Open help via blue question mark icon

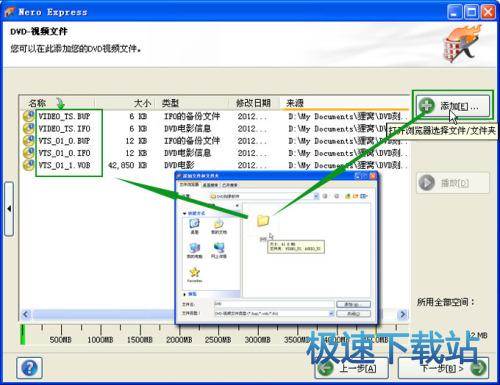29,368
